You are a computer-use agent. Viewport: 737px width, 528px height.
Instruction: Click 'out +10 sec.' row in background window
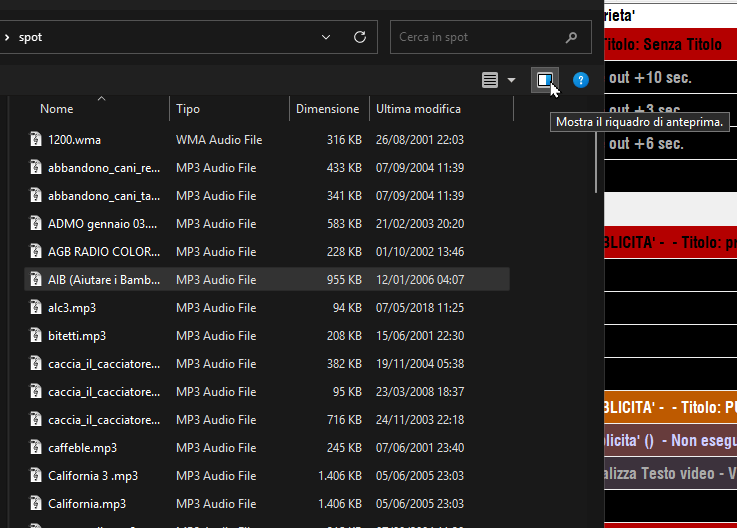coord(670,78)
